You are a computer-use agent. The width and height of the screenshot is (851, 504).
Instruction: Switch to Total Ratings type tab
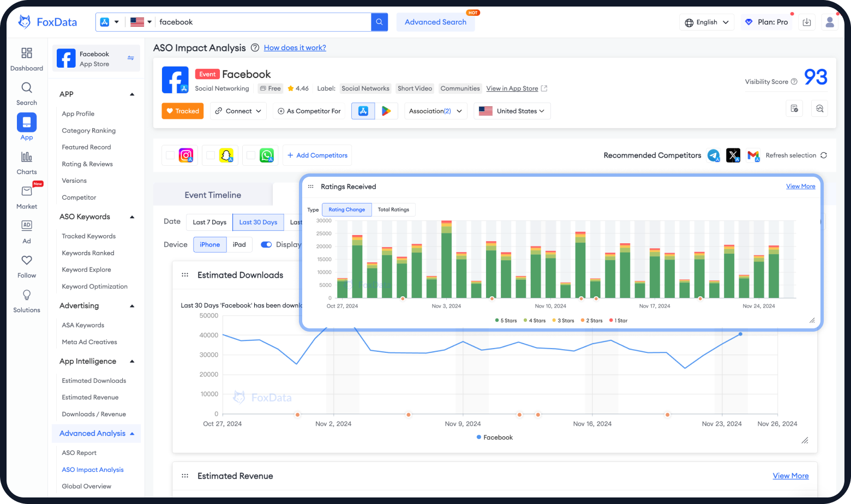[x=393, y=210]
